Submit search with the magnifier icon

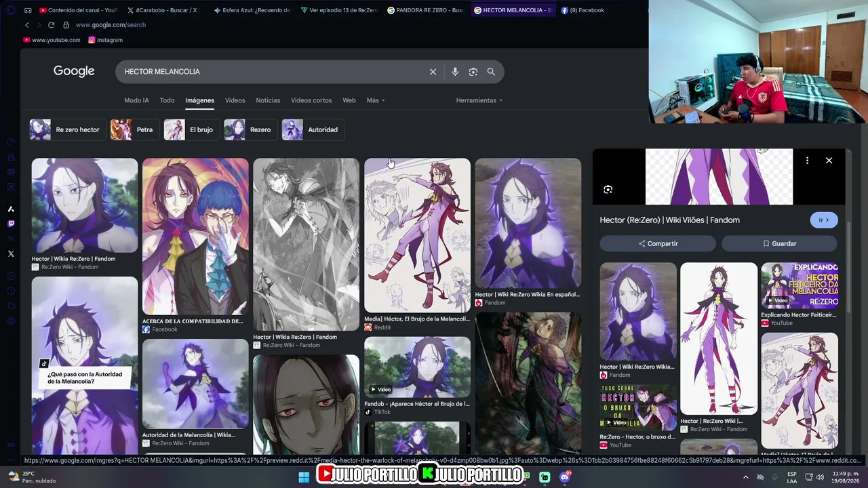(491, 72)
